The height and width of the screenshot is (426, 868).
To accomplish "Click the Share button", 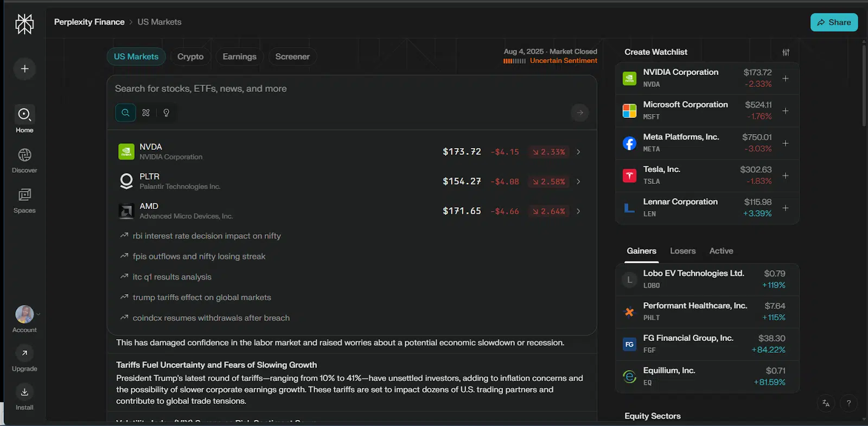I will (x=834, y=22).
